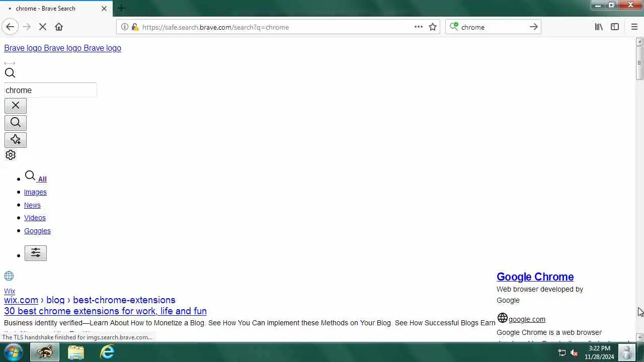Click the magnifier icon above the search field
The height and width of the screenshot is (362, 644).
click(10, 73)
